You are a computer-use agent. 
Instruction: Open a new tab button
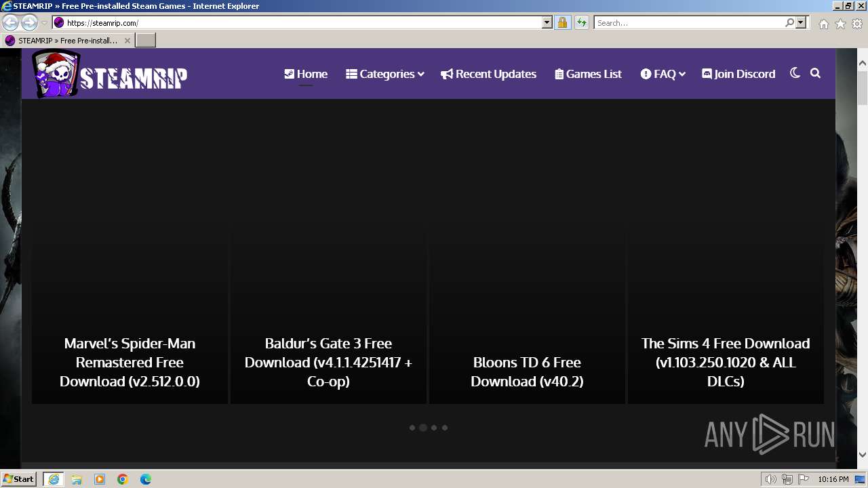point(146,41)
